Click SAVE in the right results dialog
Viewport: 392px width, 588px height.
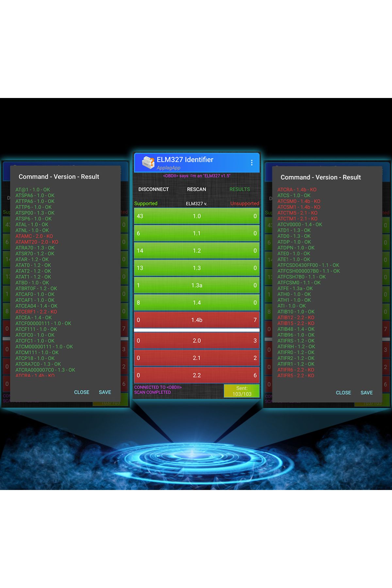point(367,393)
